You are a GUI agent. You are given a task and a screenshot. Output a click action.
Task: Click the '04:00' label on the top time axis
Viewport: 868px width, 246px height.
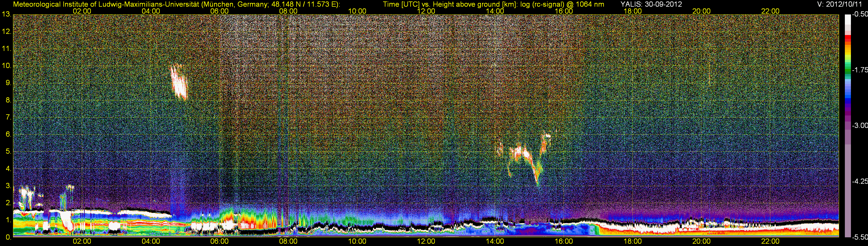151,11
